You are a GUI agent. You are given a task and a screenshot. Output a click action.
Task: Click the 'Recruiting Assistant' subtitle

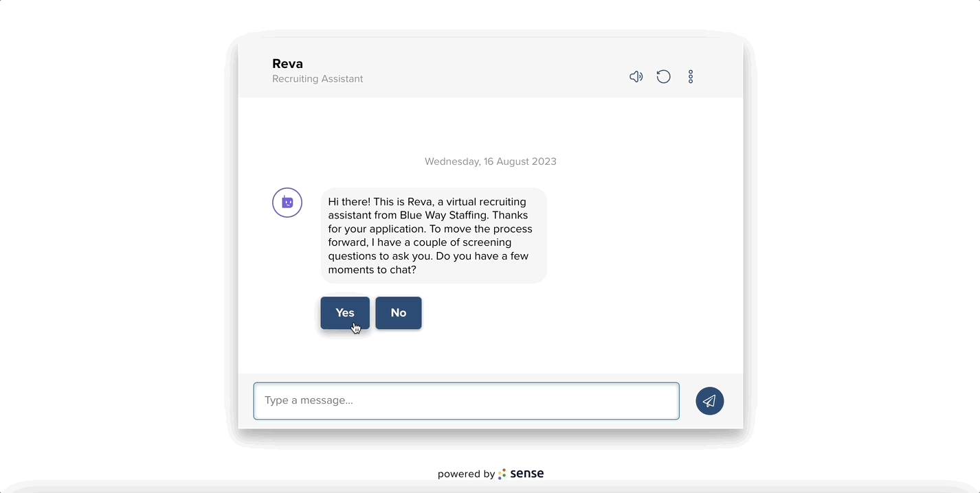coord(318,79)
